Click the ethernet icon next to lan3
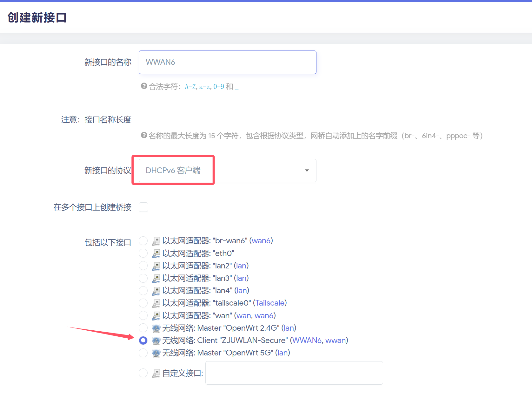 pyautogui.click(x=156, y=278)
